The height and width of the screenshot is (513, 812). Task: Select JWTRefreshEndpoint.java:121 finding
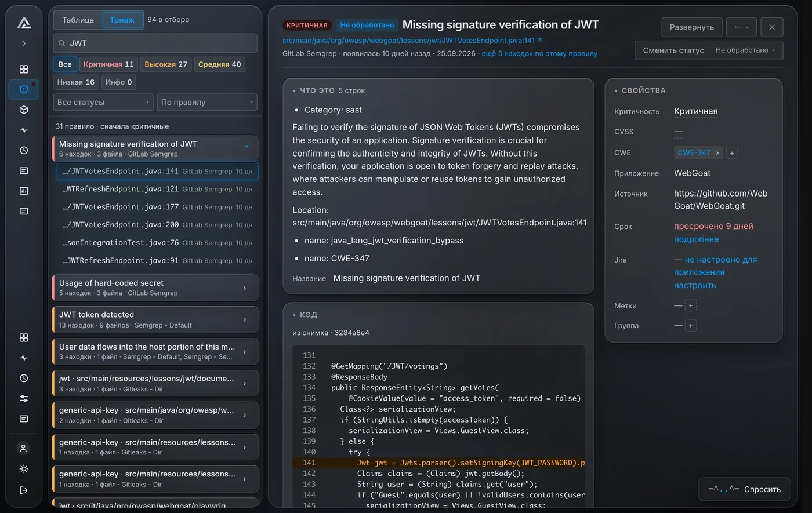pos(158,189)
